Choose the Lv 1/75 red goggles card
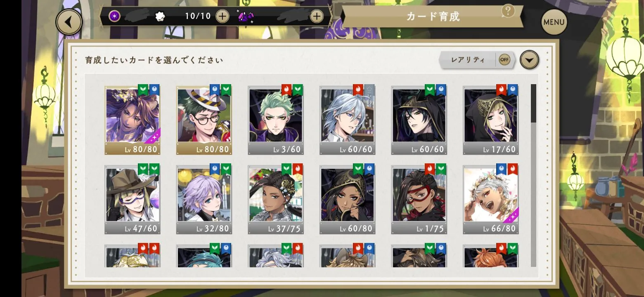Screen dimensions: 644x297 [x=419, y=199]
